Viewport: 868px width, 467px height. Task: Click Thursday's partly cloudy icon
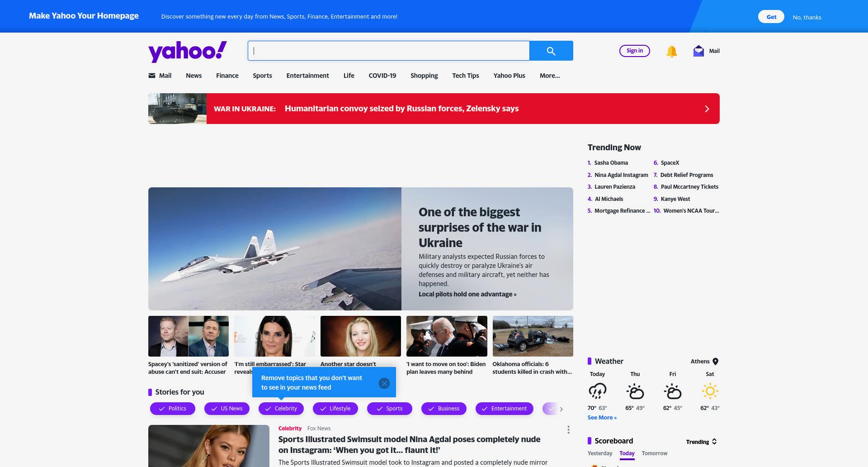tap(635, 391)
